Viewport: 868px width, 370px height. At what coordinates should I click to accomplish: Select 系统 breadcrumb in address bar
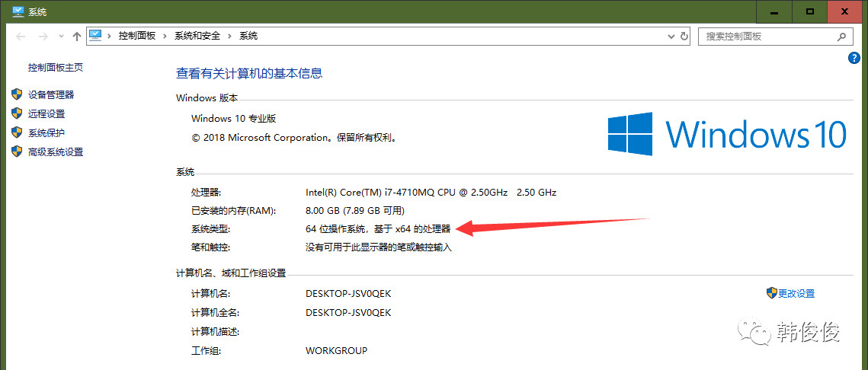point(248,36)
